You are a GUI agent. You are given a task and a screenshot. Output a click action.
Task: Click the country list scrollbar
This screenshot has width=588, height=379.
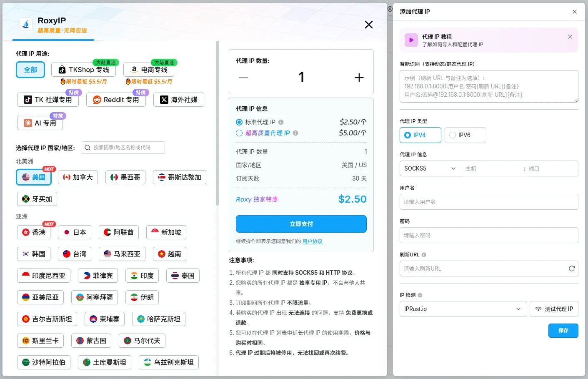[218, 123]
